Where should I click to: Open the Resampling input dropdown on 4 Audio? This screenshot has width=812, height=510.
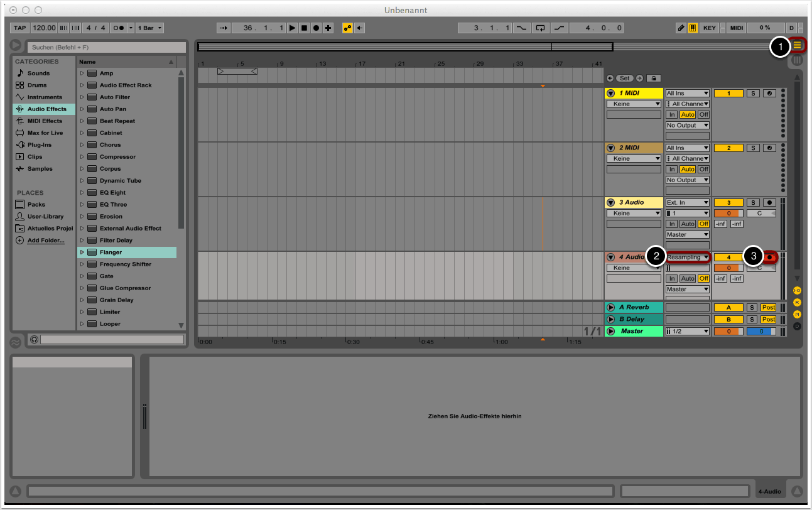pos(688,257)
